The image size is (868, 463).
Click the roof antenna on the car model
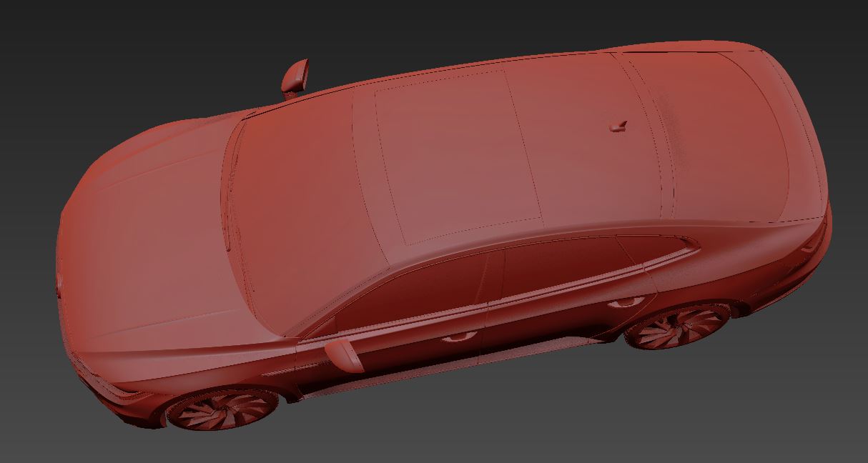pos(617,126)
